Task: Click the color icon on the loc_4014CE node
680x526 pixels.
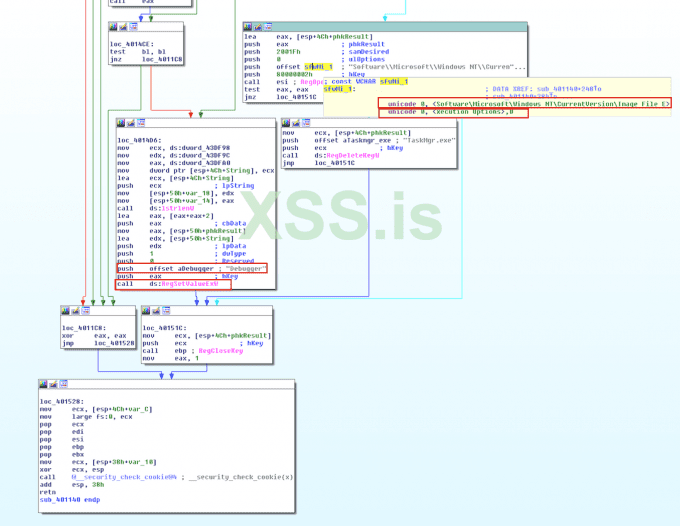Action: tap(113, 27)
